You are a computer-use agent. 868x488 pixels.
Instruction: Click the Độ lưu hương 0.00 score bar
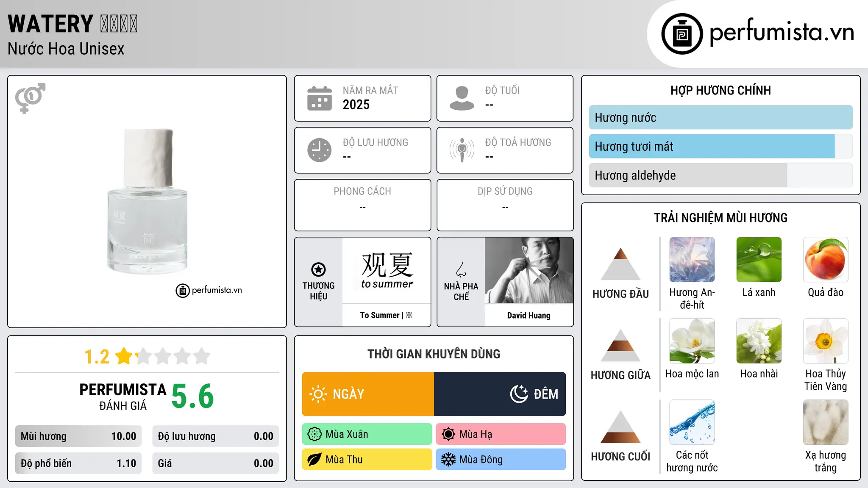click(x=216, y=436)
